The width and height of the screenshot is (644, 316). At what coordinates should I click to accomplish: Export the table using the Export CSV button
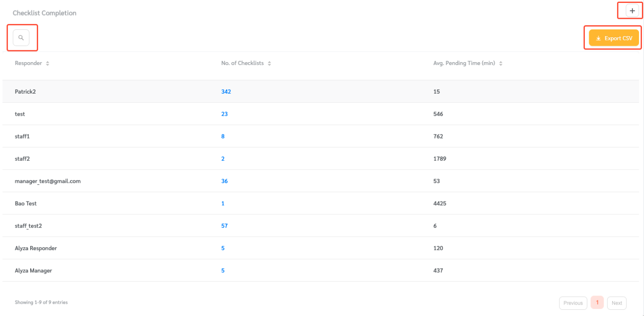[613, 37]
